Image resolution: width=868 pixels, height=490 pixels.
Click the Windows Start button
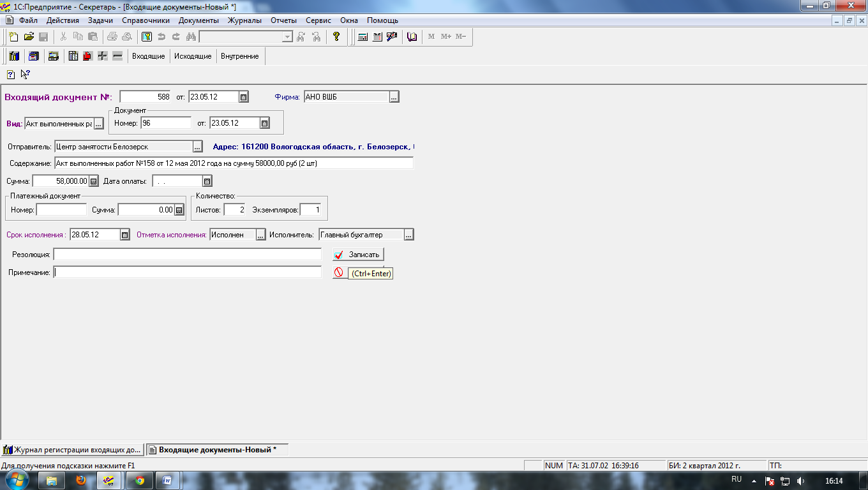tap(16, 480)
